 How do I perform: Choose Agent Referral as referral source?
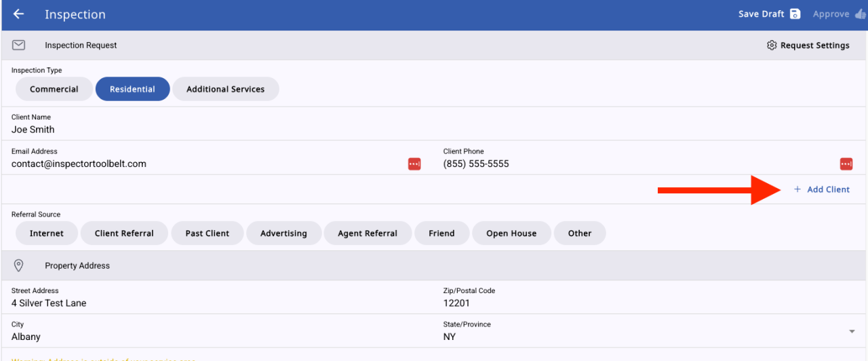pyautogui.click(x=368, y=233)
